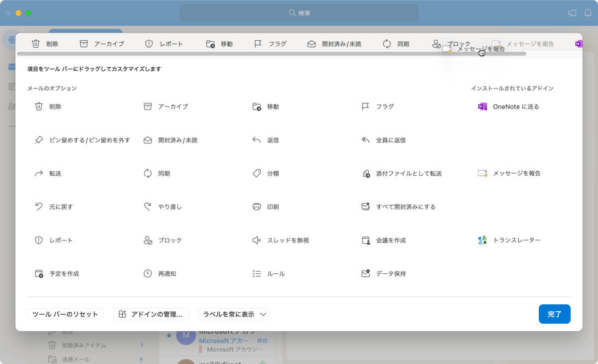Select the 会議を作成 calendar icon
This screenshot has width=598, height=364.
pos(366,240)
